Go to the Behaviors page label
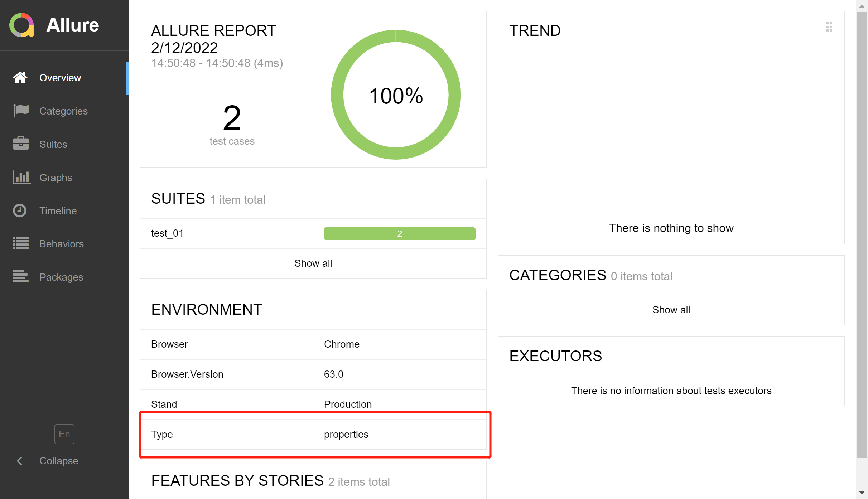Screen dimensions: 868x499 tap(61, 244)
